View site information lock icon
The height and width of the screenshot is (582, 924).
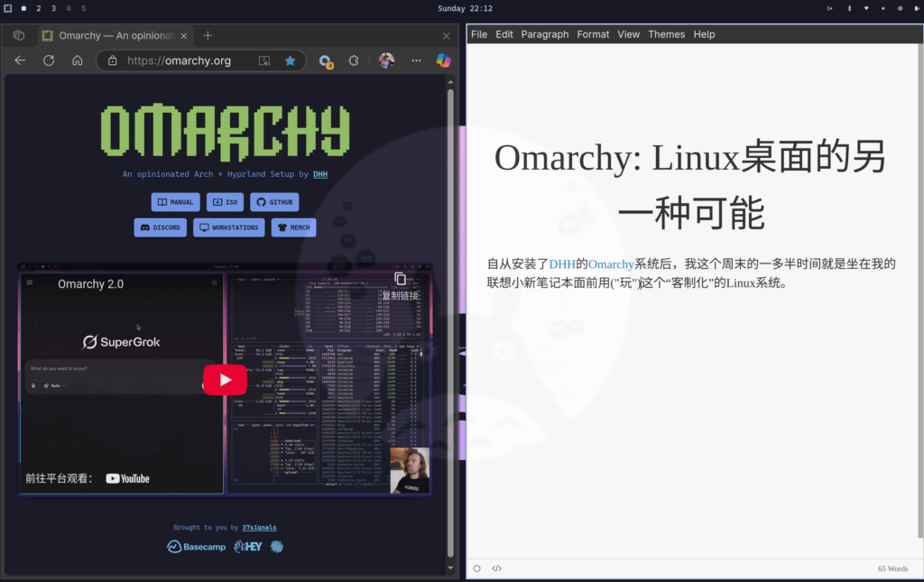(x=113, y=60)
